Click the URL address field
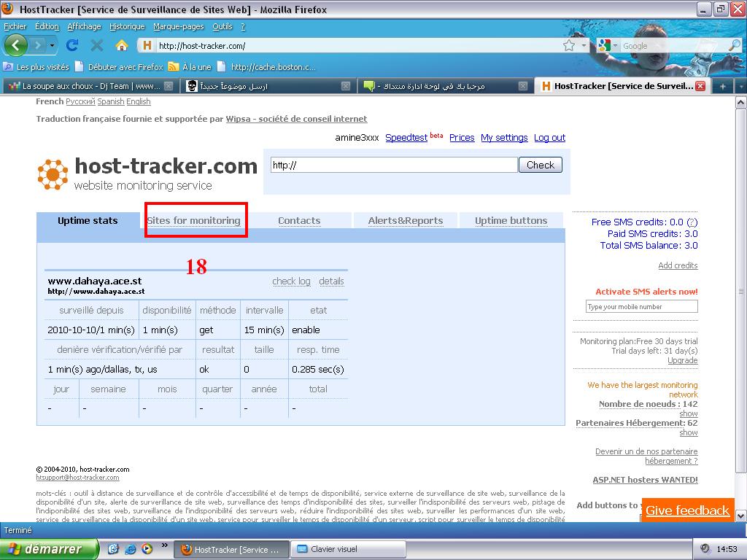This screenshot has height=560, width=747. [x=358, y=46]
